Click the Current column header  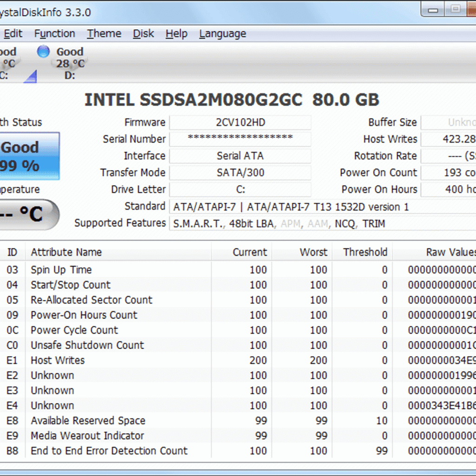tap(250, 252)
